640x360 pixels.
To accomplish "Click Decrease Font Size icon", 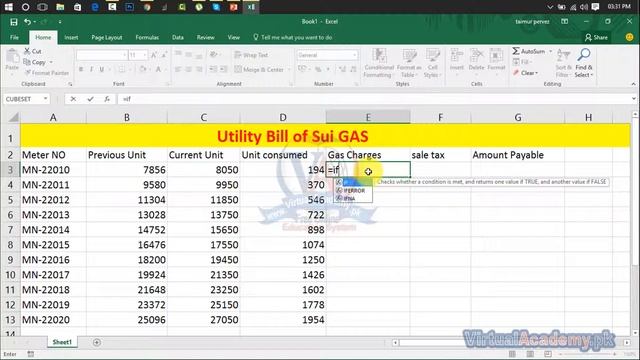I will [164, 55].
